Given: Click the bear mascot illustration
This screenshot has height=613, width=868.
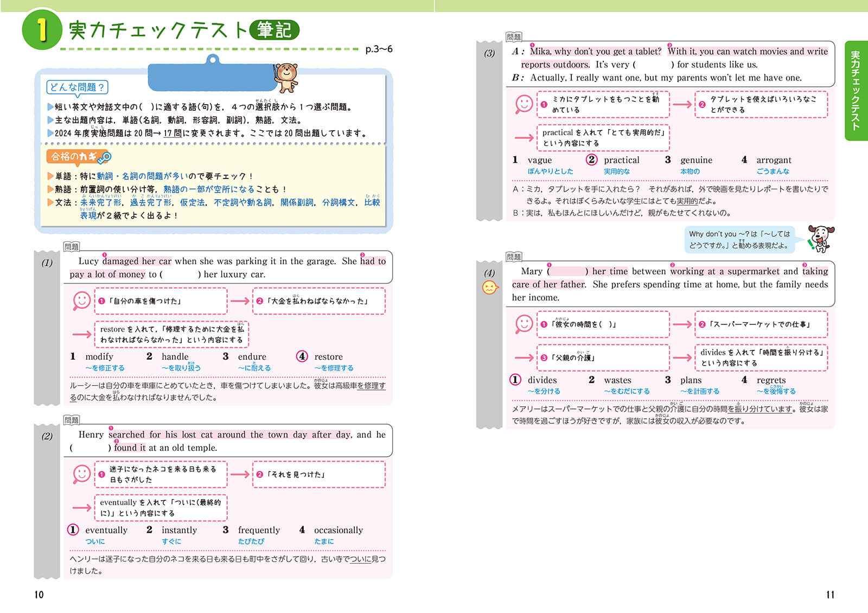Looking at the screenshot, I should tap(286, 78).
